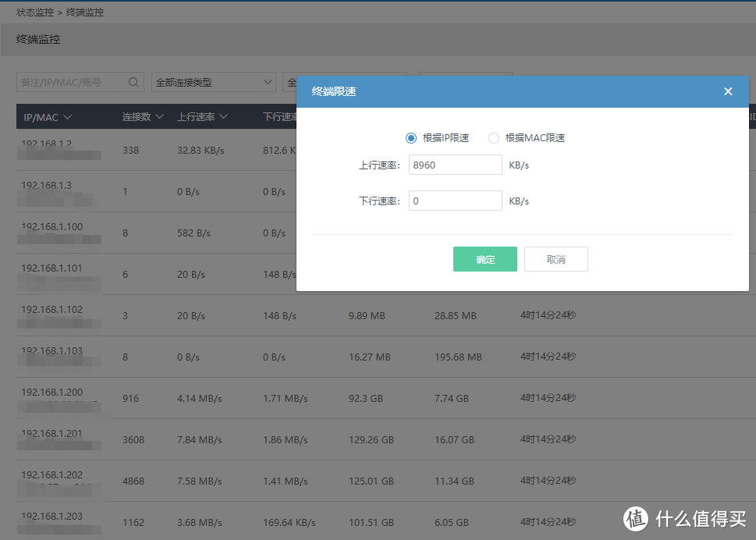Viewport: 756px width, 540px height.
Task: Click the search magnifier icon in filter box
Action: (133, 83)
